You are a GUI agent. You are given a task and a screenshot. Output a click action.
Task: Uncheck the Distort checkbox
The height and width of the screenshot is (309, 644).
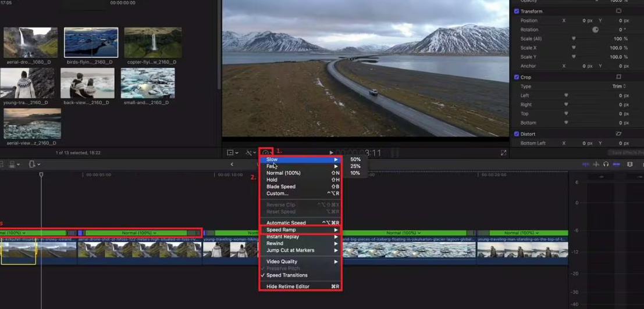click(516, 134)
